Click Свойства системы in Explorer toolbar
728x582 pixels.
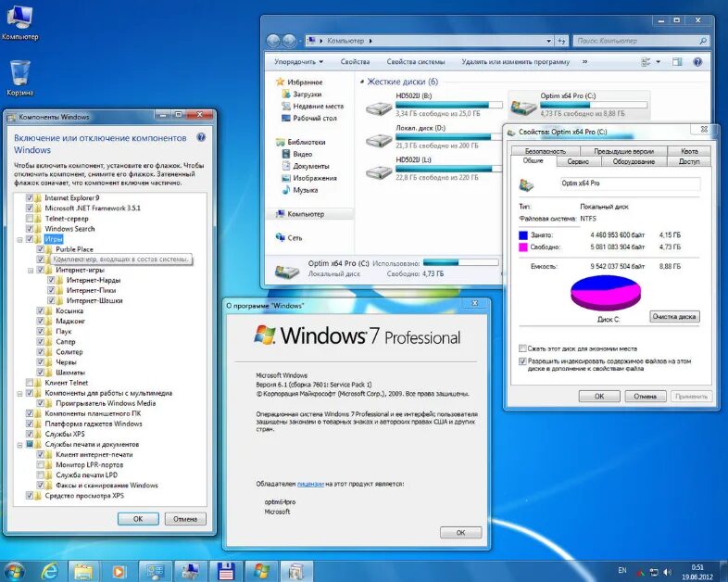(x=416, y=62)
